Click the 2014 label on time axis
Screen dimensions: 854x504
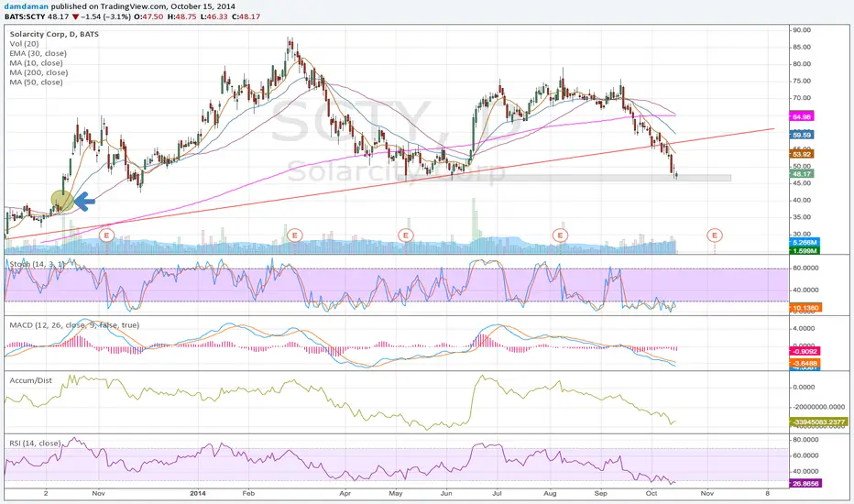198,493
